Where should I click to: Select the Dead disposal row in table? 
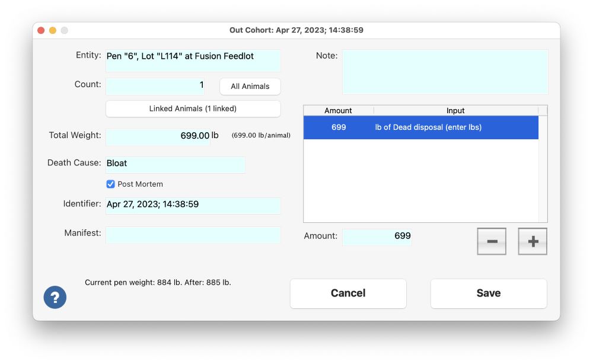[421, 127]
